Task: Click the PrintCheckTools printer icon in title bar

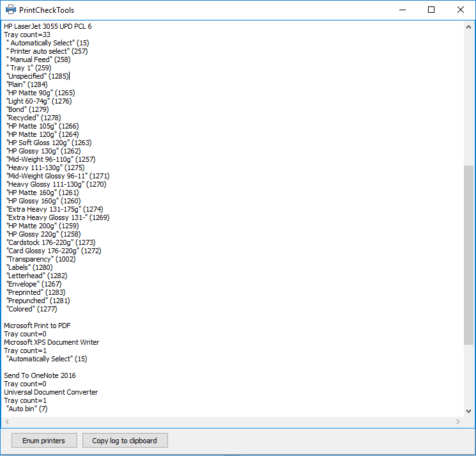Action: [11, 10]
